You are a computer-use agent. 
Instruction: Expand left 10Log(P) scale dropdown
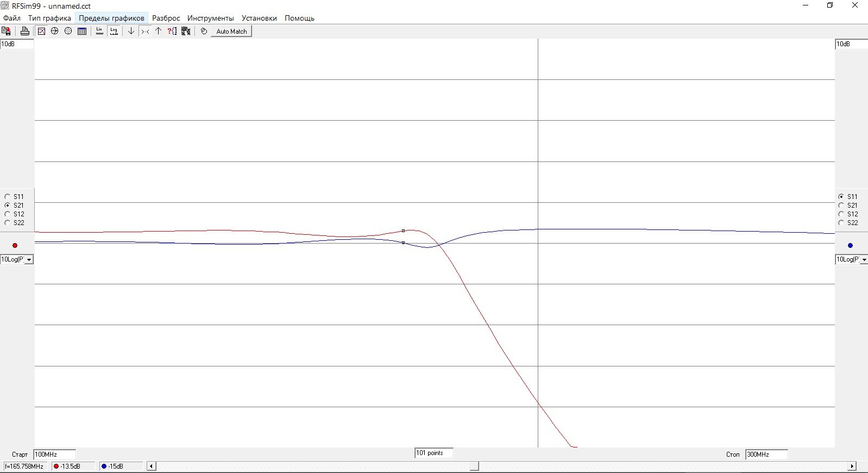tap(29, 260)
